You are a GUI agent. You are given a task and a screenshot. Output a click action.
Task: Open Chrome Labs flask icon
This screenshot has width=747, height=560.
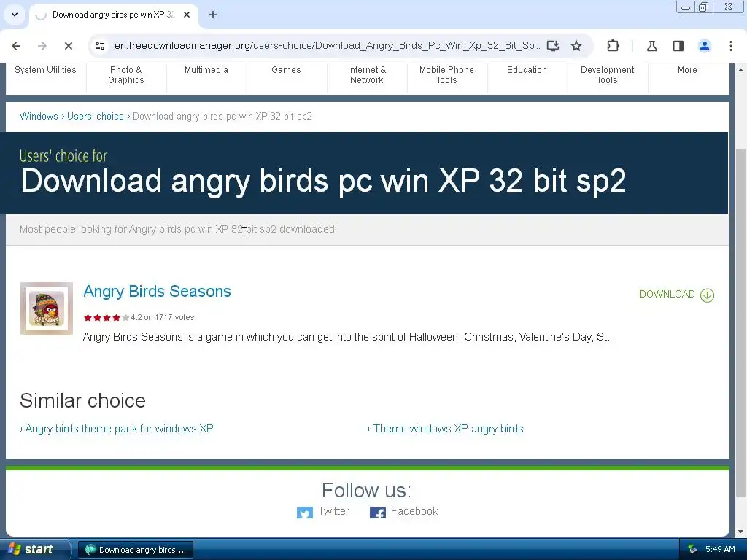(x=651, y=46)
